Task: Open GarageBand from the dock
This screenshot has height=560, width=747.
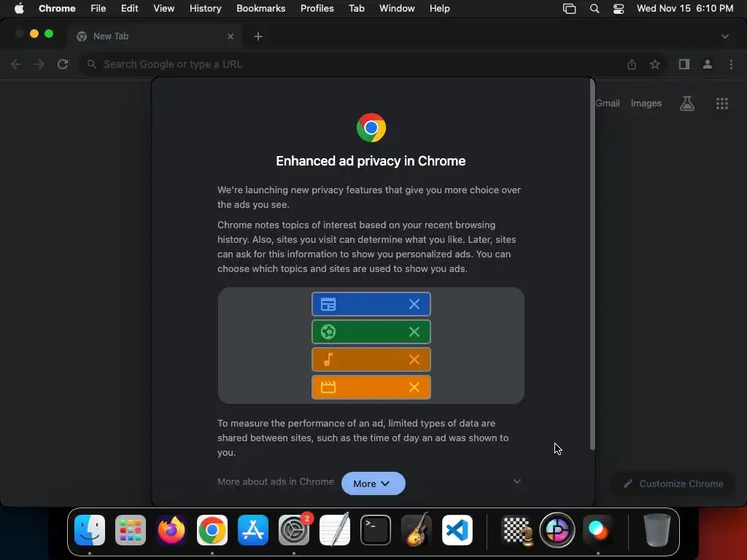Action: pyautogui.click(x=417, y=530)
